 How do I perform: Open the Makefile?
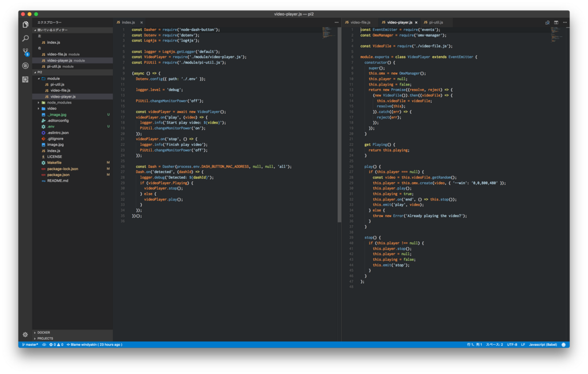pyautogui.click(x=72, y=163)
